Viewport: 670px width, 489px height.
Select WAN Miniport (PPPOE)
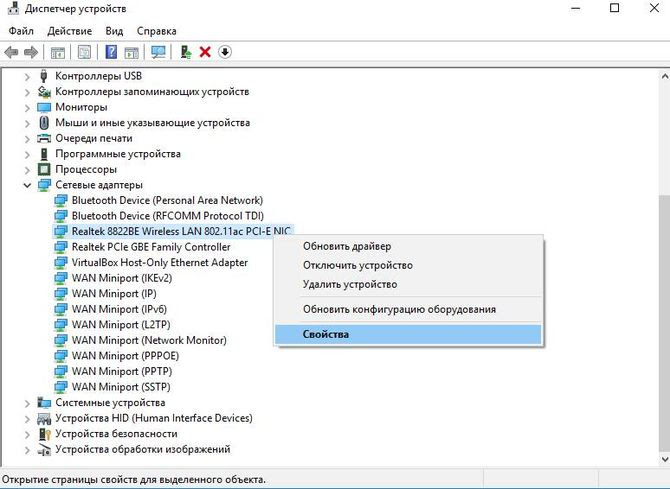click(125, 356)
